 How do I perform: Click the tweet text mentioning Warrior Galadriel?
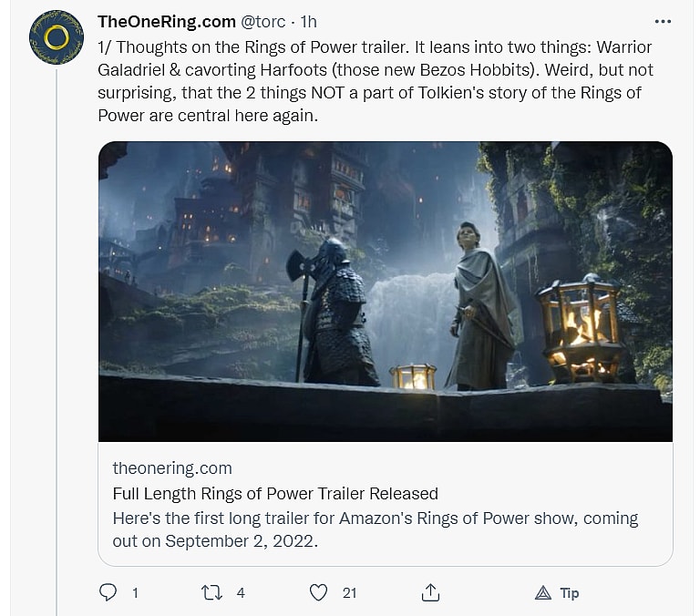[376, 81]
